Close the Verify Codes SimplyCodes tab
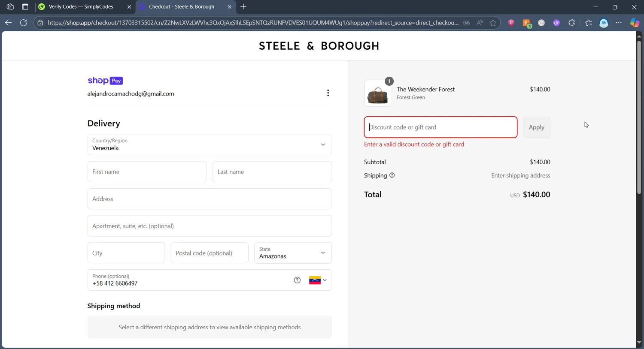 (129, 7)
